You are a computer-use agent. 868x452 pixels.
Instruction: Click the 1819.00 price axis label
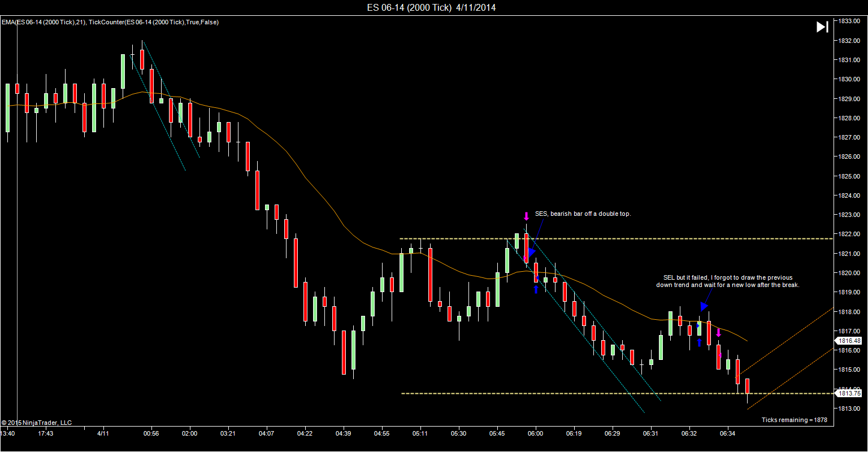(849, 292)
